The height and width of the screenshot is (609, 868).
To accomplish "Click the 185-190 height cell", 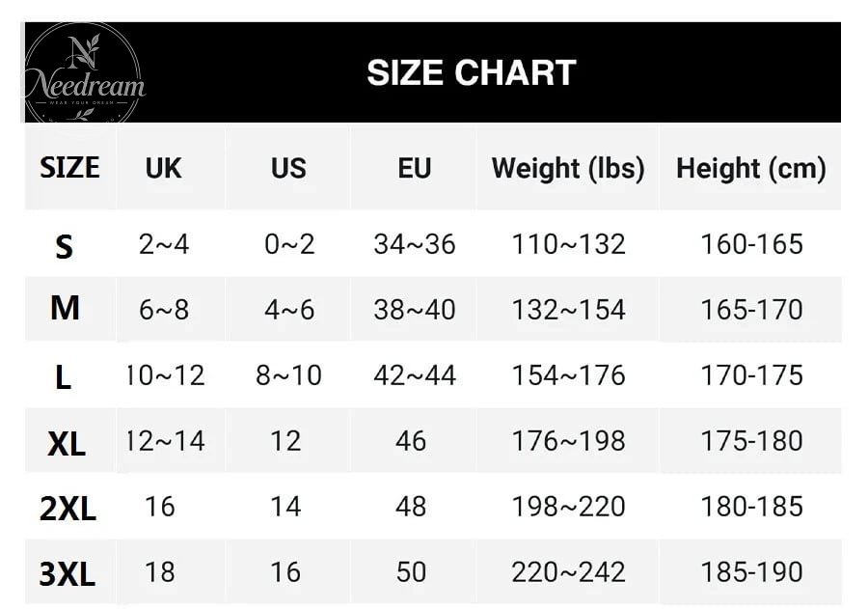I will pos(751,572).
